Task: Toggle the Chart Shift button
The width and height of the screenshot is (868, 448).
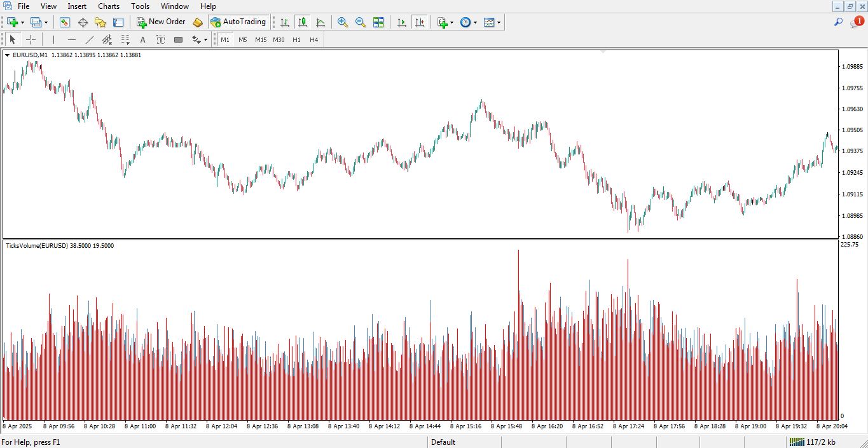Action: tap(419, 22)
